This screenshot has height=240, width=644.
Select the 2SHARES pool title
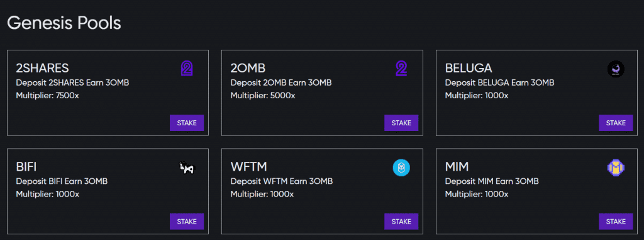coord(42,68)
